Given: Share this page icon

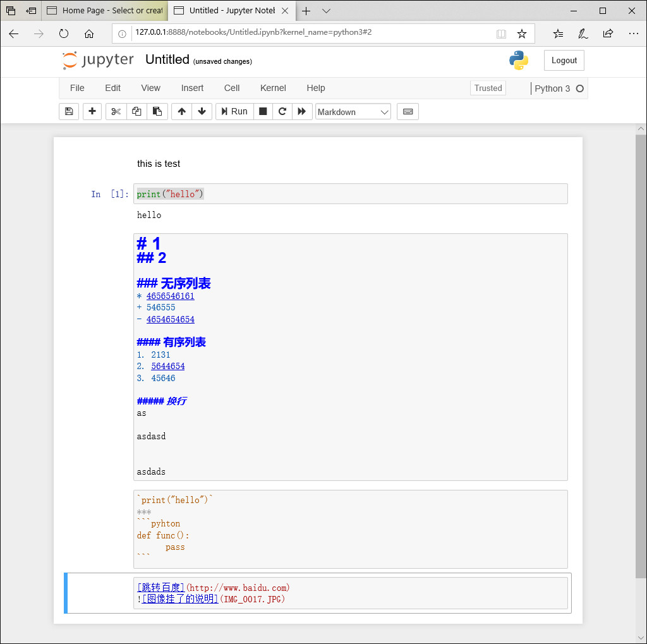Looking at the screenshot, I should (608, 33).
